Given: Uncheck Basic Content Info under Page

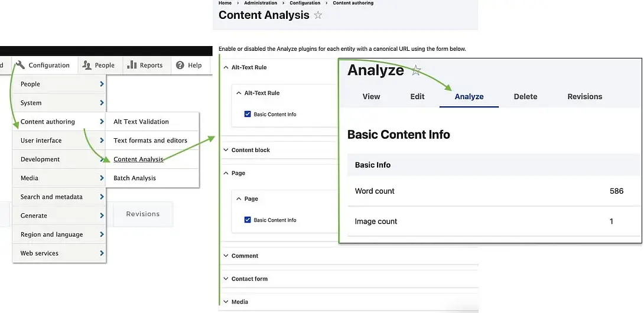Looking at the screenshot, I should point(247,220).
